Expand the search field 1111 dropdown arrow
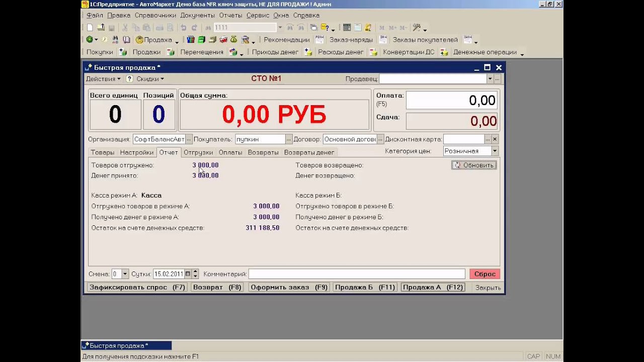Image resolution: width=644 pixels, height=362 pixels. [x=280, y=28]
